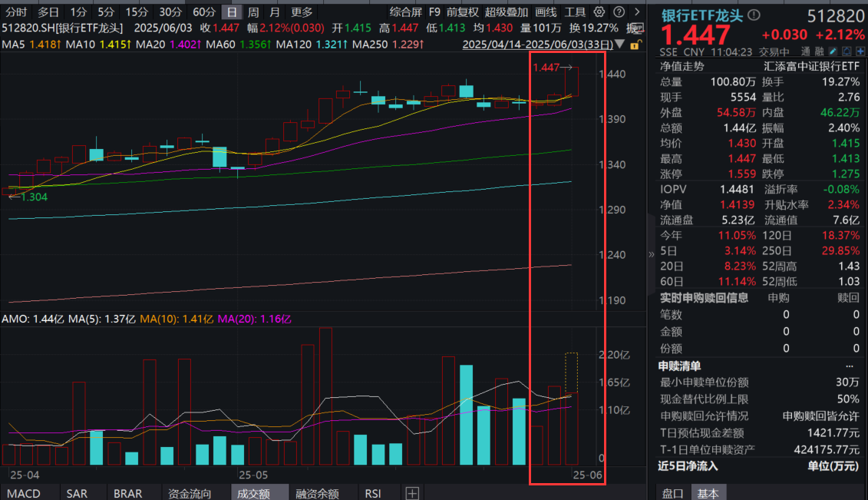Switch to the SAR indicator tab
This screenshot has width=868, height=500.
coord(77,493)
